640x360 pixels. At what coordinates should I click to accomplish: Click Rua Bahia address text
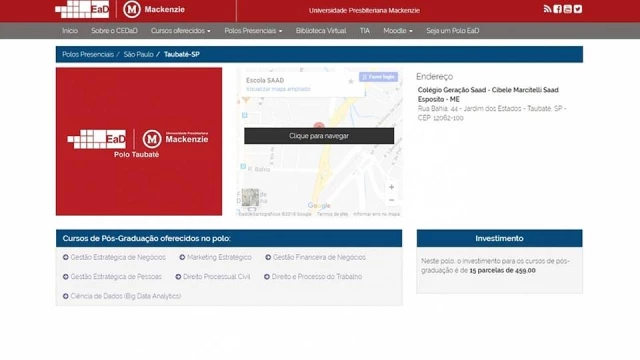tap(492, 113)
